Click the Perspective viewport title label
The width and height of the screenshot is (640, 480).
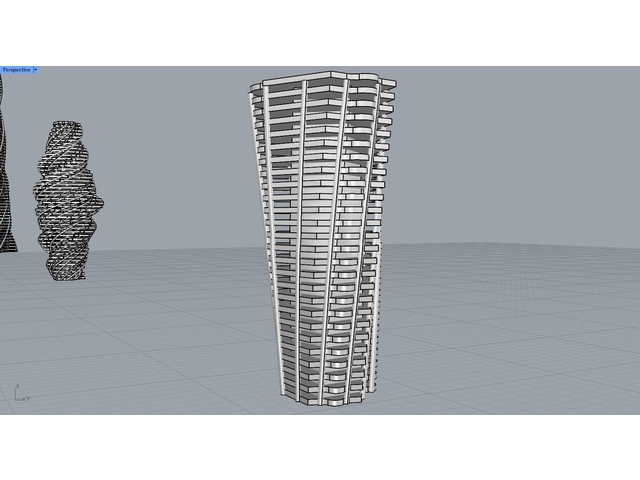point(16,70)
